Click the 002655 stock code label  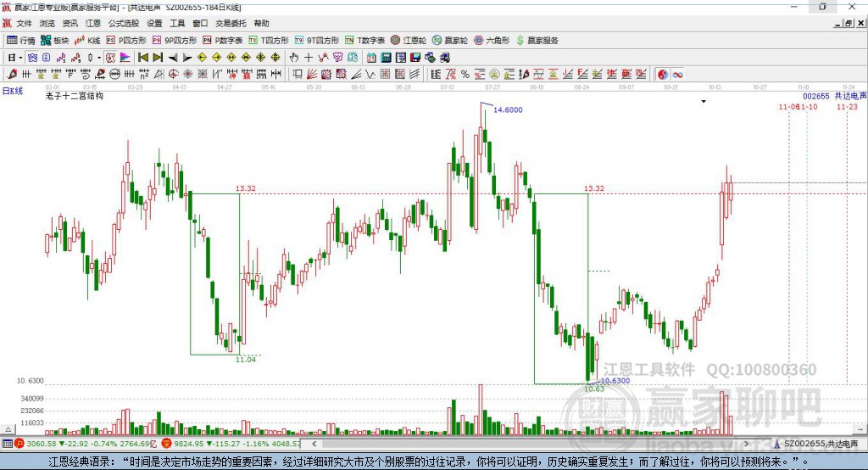tap(816, 97)
